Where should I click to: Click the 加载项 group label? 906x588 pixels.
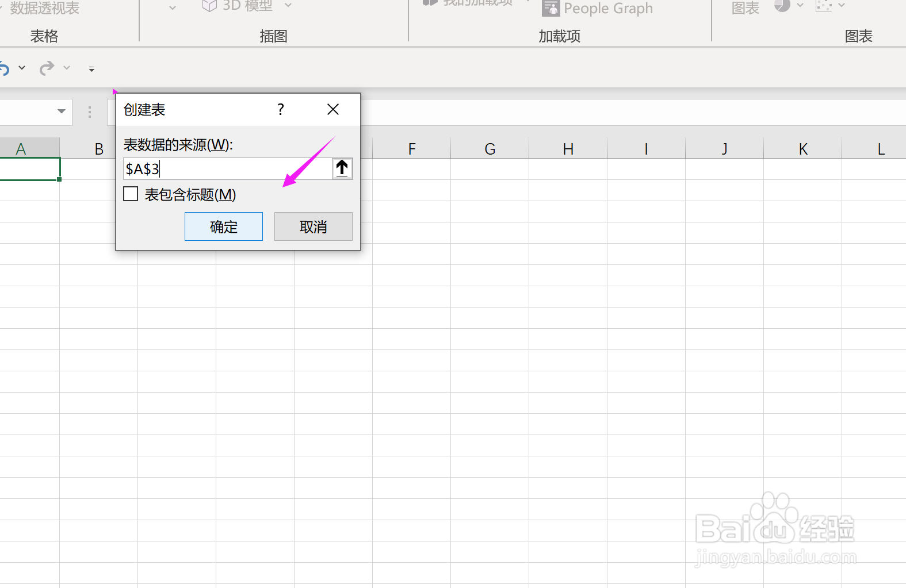point(559,36)
